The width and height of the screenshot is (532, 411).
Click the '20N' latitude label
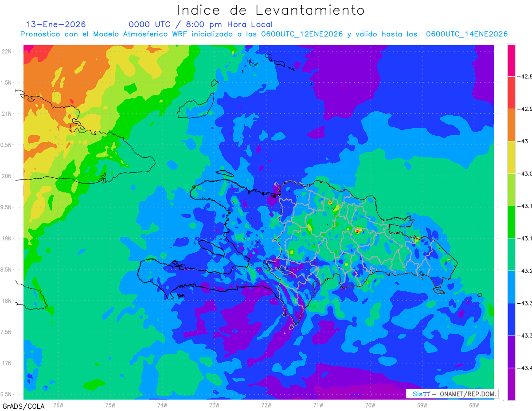coord(7,176)
